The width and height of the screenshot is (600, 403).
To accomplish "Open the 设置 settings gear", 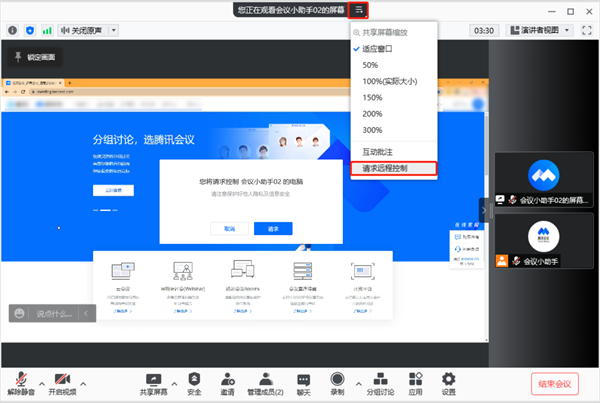I will pyautogui.click(x=449, y=381).
